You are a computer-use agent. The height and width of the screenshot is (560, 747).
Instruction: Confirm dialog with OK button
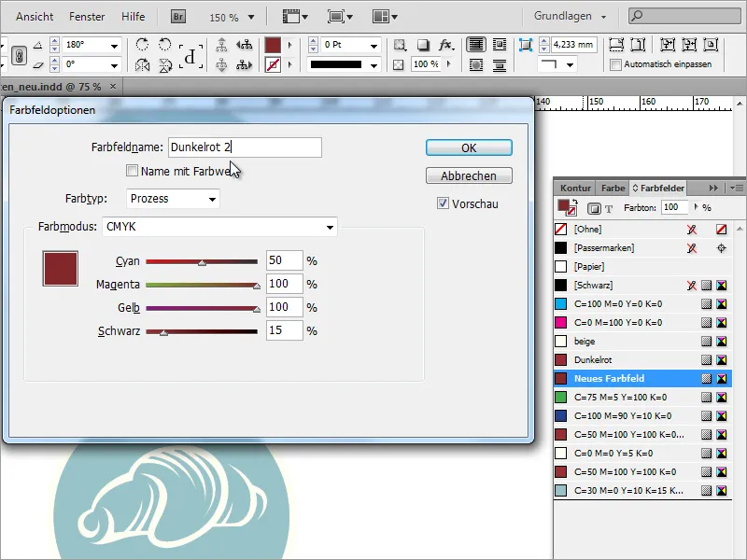[x=469, y=147]
